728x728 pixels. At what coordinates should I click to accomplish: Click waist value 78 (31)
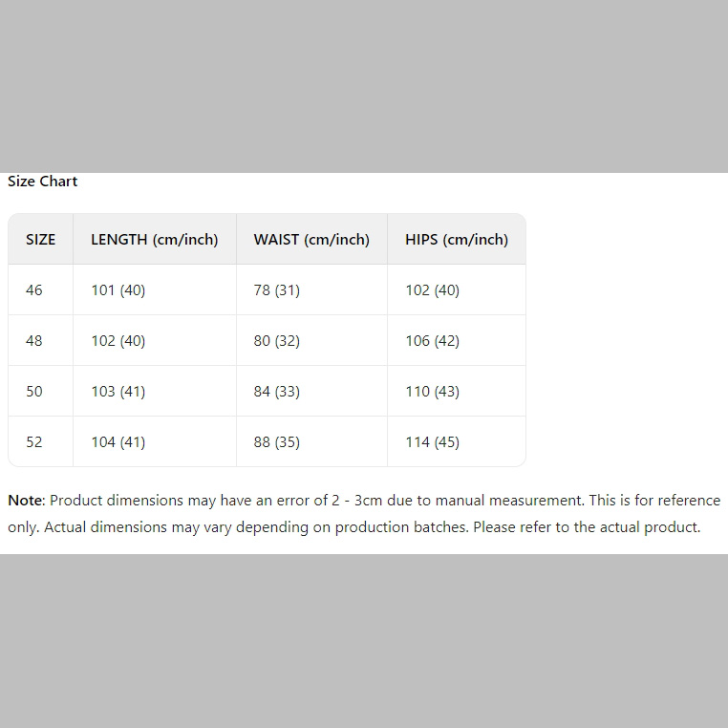[x=277, y=290]
